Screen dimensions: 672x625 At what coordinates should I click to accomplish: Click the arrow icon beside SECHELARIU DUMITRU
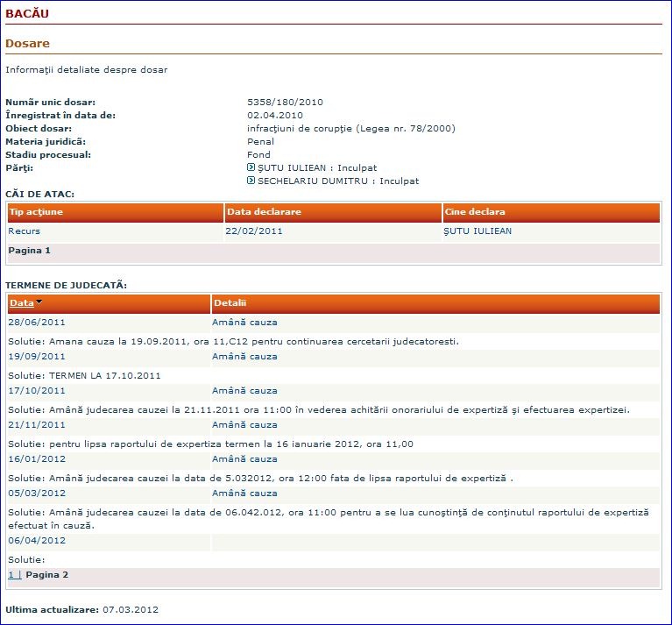(251, 181)
